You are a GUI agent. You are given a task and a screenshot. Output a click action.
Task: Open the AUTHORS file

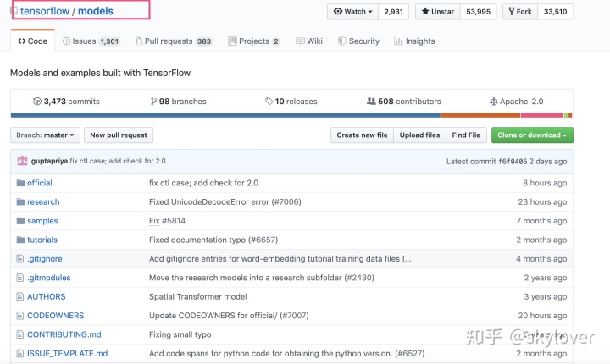[x=47, y=297]
